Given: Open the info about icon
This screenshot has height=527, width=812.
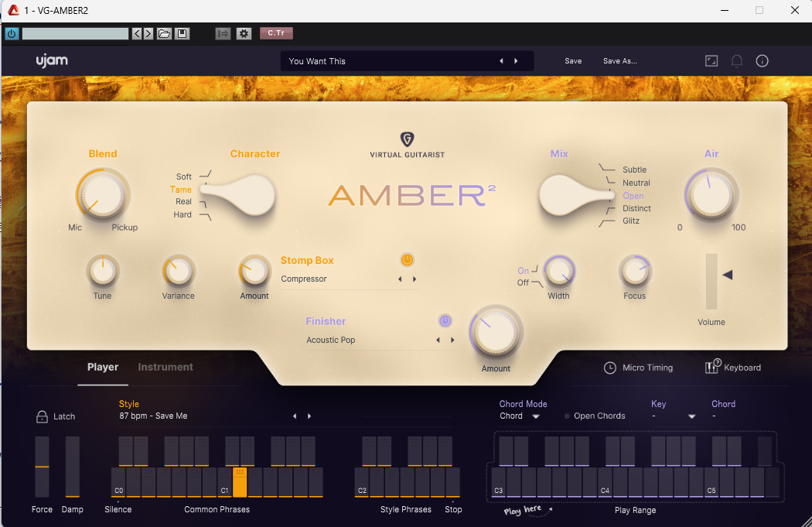Looking at the screenshot, I should coord(762,60).
